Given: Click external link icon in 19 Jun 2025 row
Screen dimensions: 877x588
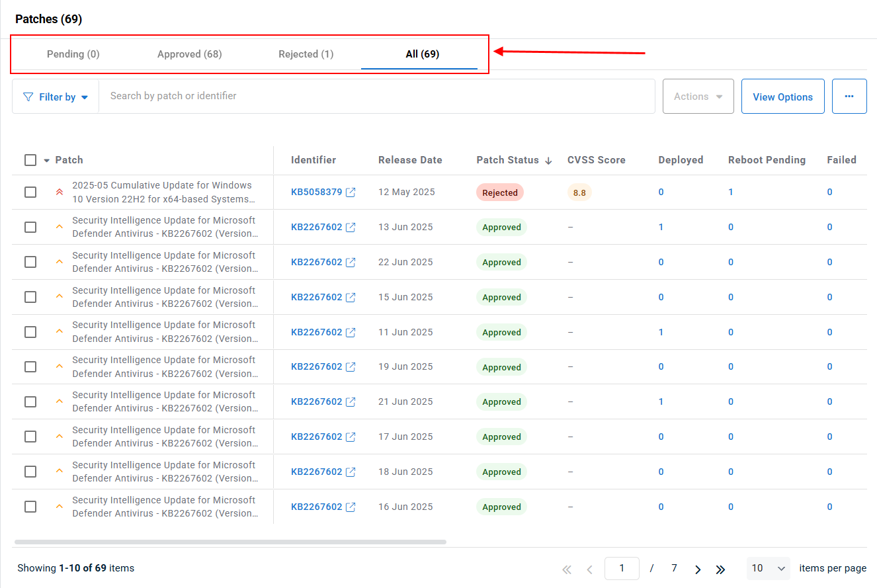Looking at the screenshot, I should [x=351, y=367].
